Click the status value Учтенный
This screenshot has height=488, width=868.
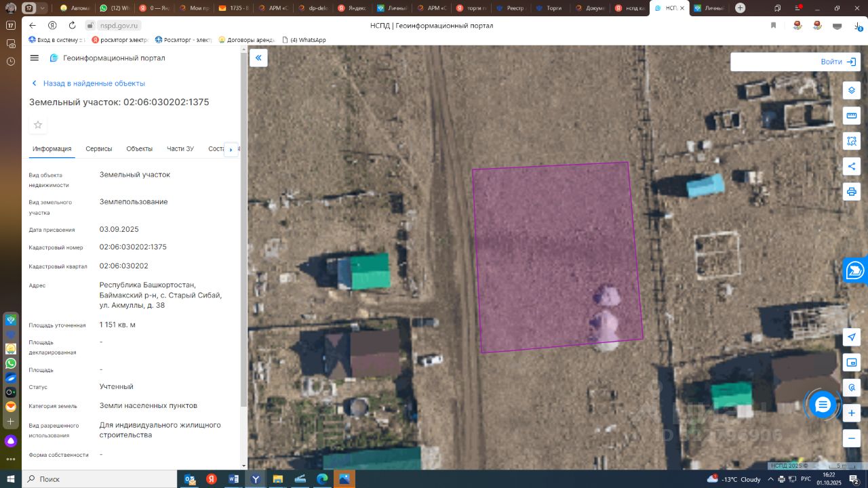pos(117,387)
